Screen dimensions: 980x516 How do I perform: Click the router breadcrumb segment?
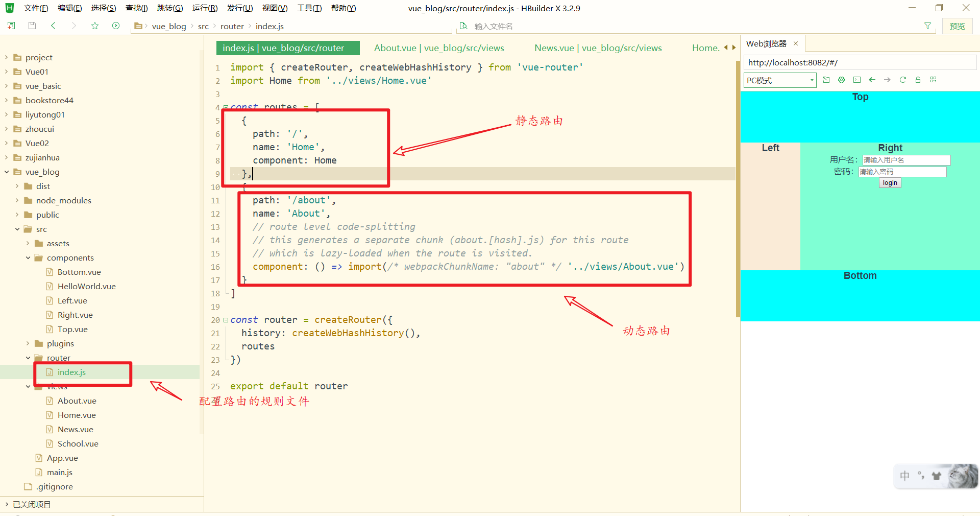[232, 26]
